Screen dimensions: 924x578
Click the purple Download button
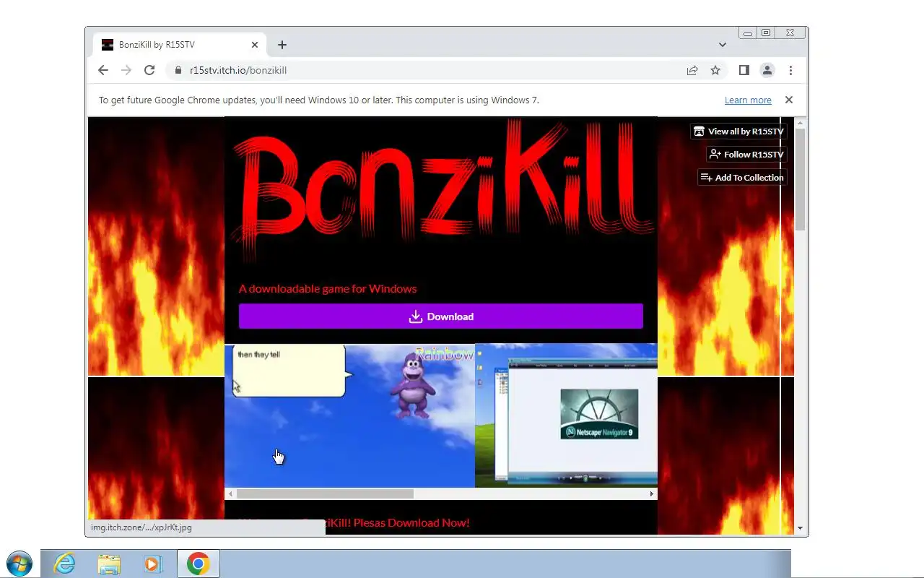pos(441,316)
